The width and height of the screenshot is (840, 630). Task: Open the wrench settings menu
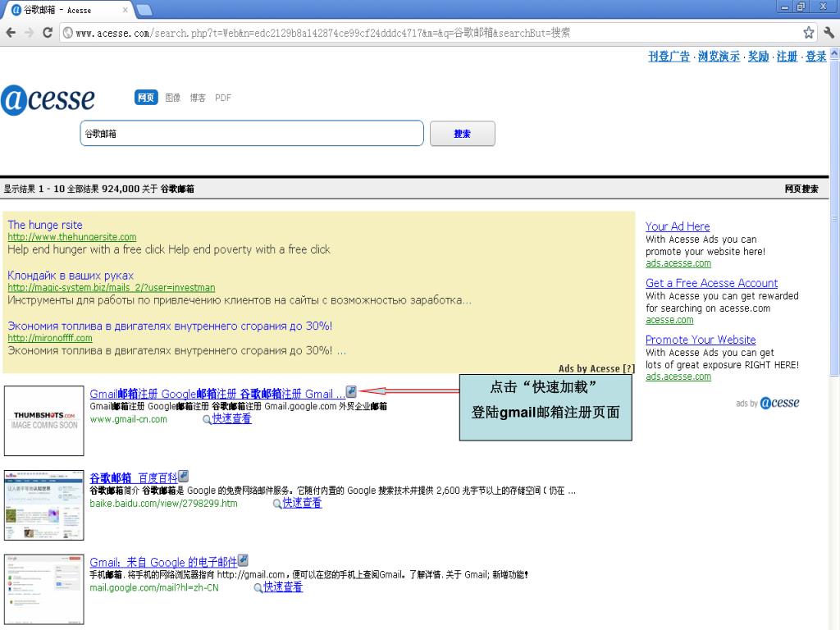click(829, 33)
